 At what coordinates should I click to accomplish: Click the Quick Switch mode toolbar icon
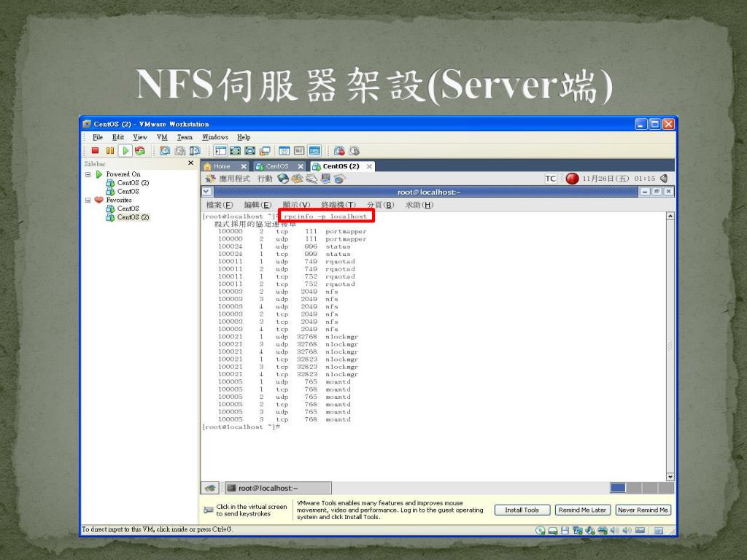[x=236, y=151]
